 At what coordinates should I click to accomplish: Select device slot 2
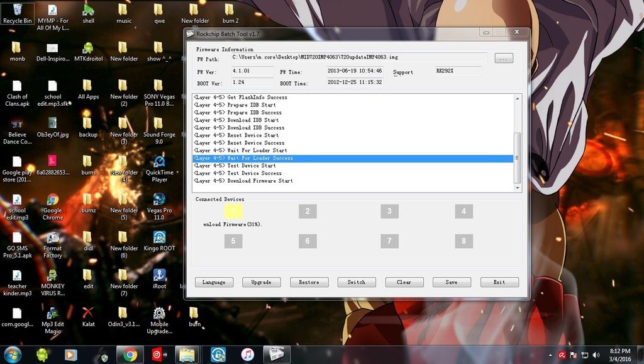pyautogui.click(x=308, y=212)
